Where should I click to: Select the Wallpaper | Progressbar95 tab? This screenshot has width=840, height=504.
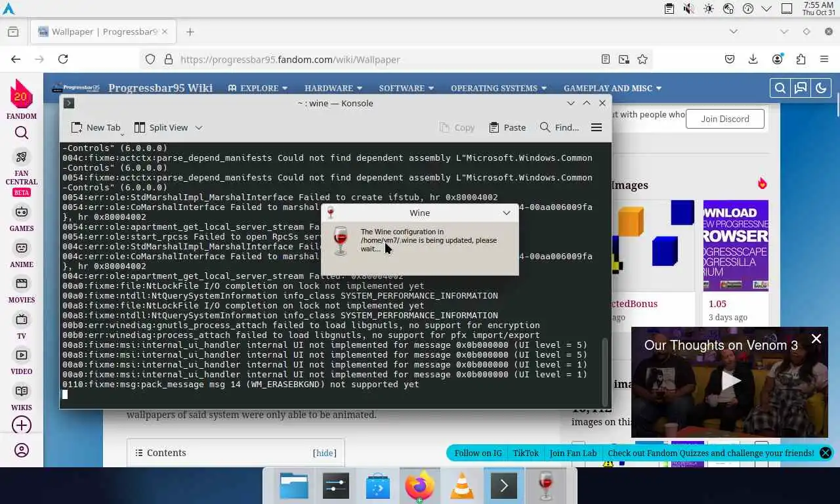pos(103,31)
